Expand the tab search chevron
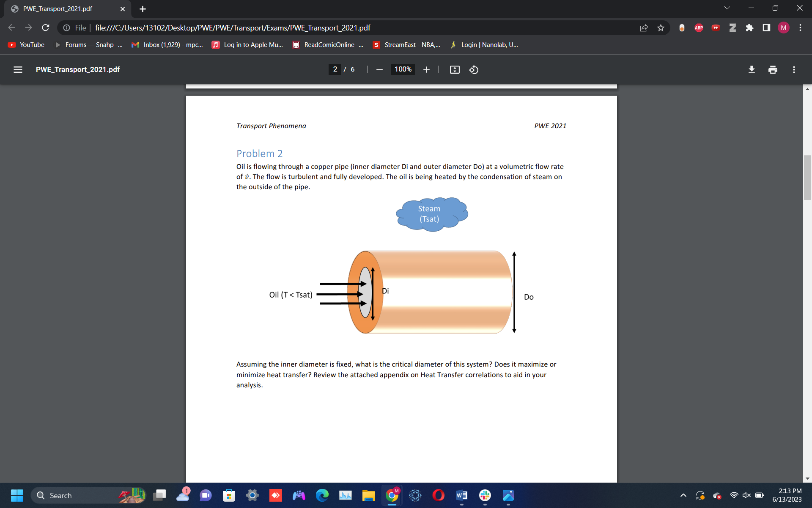Image resolution: width=812 pixels, height=508 pixels. pos(727,8)
